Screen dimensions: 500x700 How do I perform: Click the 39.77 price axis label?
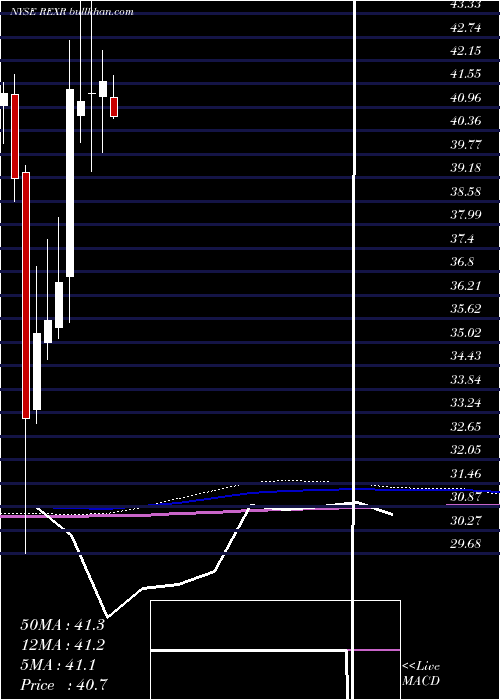coord(466,145)
